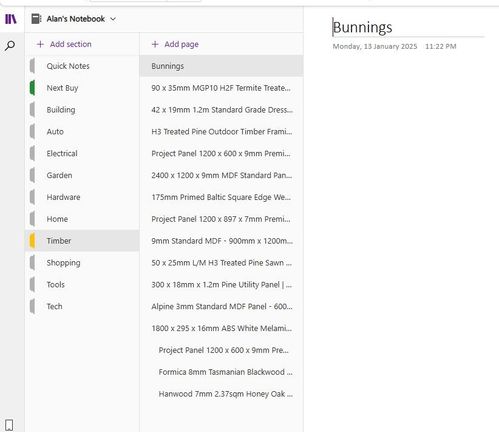
Task: Open the notebooks library icon
Action: [x=11, y=19]
